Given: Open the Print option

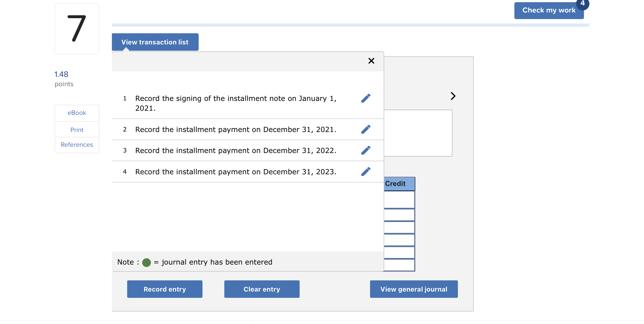Looking at the screenshot, I should pos(77,130).
